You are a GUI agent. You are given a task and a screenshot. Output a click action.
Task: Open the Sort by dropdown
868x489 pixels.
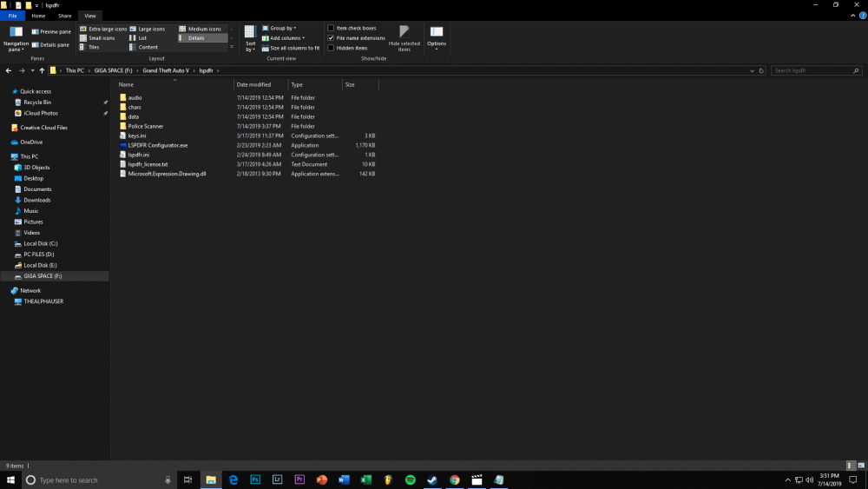pyautogui.click(x=250, y=39)
